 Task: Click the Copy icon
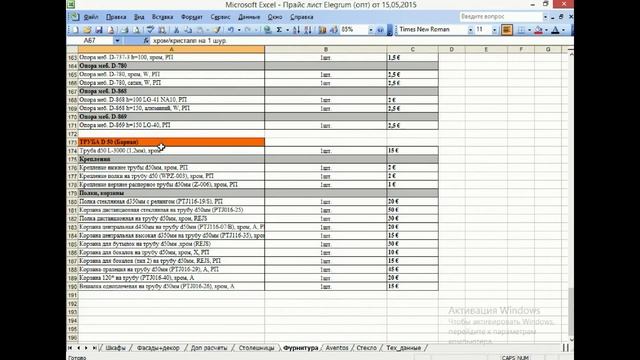click(x=188, y=30)
